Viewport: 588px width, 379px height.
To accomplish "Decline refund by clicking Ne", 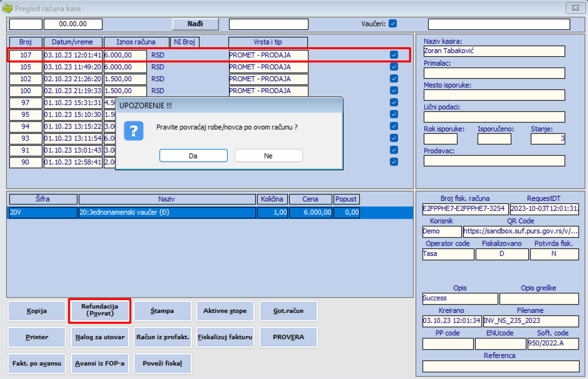I will (x=268, y=156).
